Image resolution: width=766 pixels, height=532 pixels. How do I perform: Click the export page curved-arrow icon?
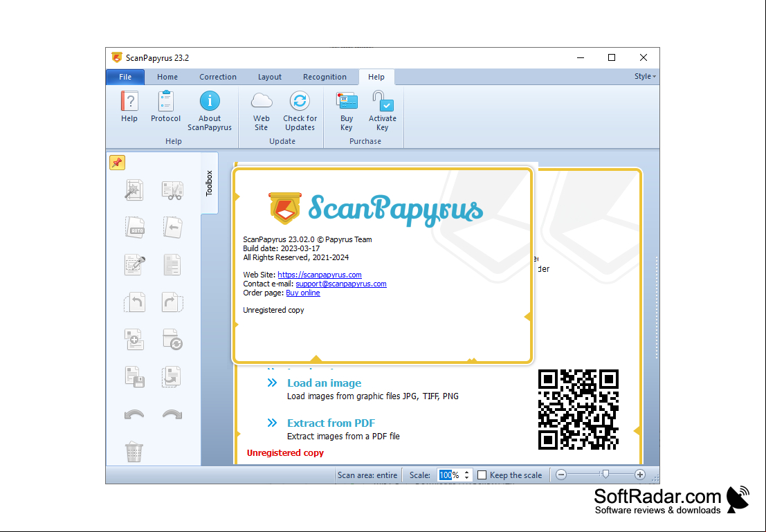pos(172,376)
